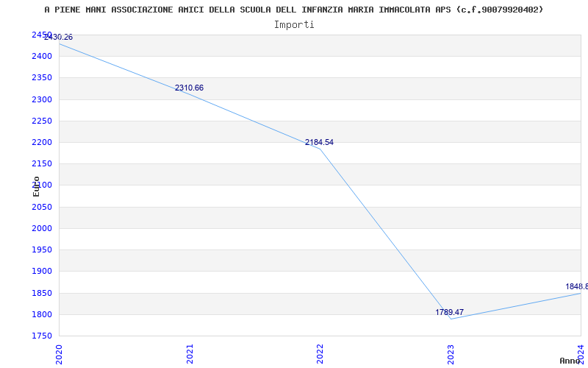588x368 pixels.
Task: Click the y-axis value 1900
Action: click(x=42, y=271)
